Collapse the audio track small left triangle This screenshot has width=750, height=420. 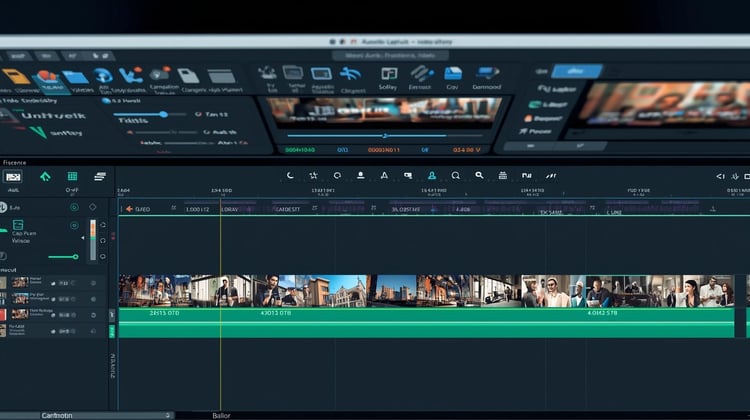(x=83, y=238)
